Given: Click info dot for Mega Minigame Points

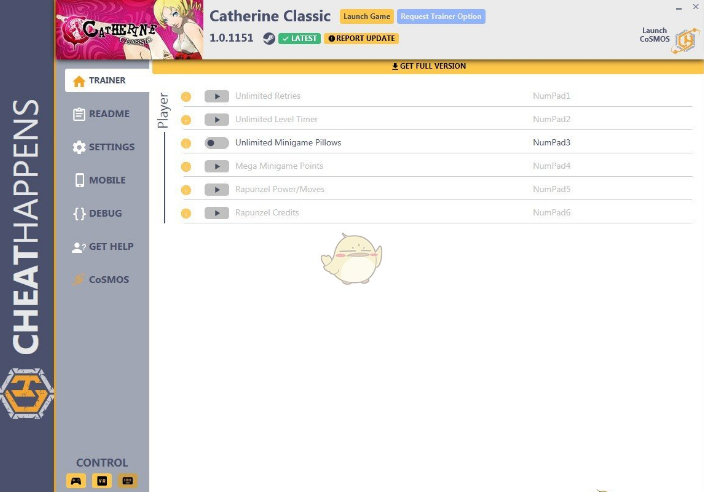Looking at the screenshot, I should [186, 167].
